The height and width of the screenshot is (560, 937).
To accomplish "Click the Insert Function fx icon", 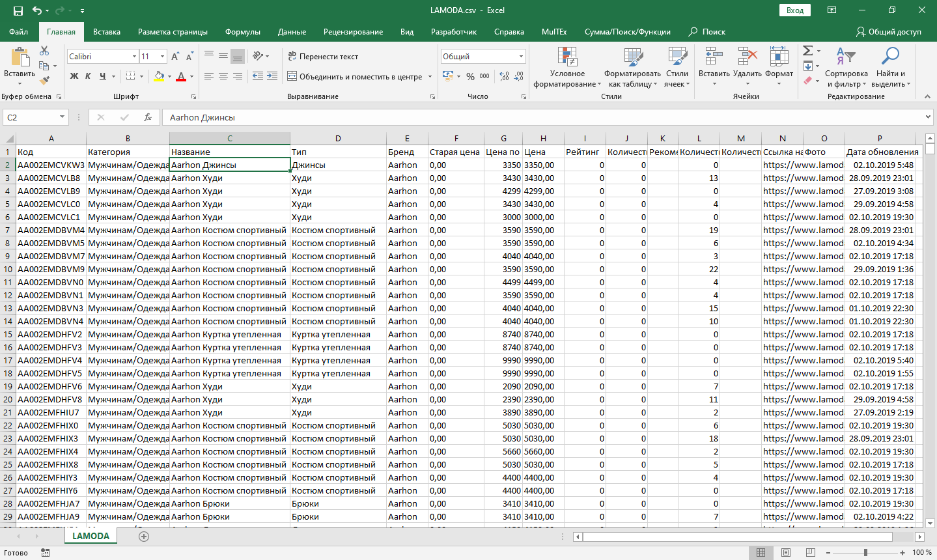I will pos(148,117).
